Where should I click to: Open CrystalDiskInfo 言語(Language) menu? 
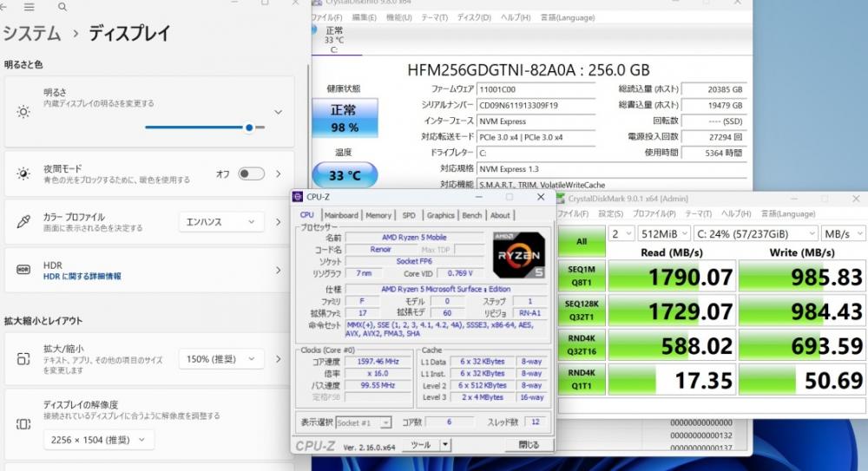[x=568, y=17]
